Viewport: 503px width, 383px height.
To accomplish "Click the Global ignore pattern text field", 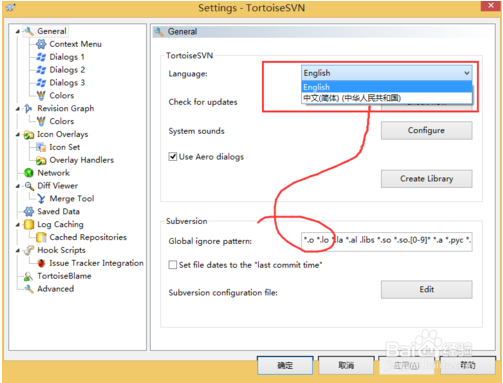I will (387, 241).
